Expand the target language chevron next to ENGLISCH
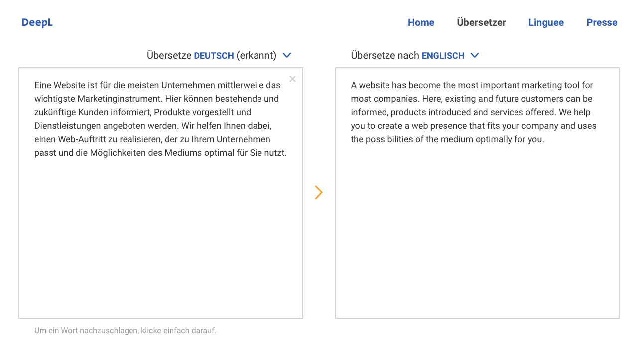 475,55
